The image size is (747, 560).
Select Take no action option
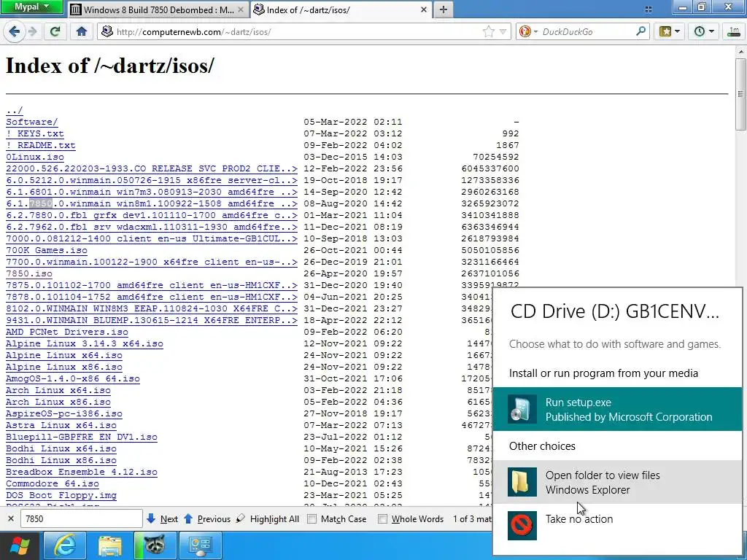point(617,526)
